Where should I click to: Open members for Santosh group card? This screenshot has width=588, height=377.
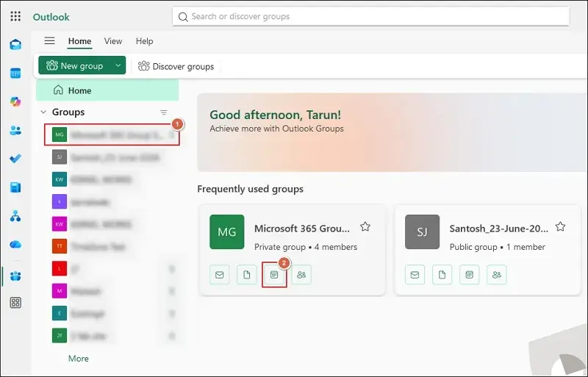[497, 275]
